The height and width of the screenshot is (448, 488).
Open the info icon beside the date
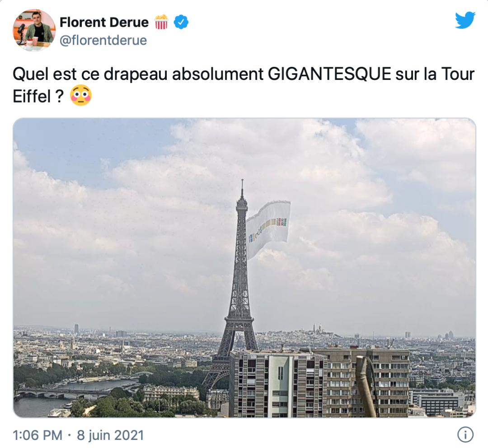pos(465,434)
